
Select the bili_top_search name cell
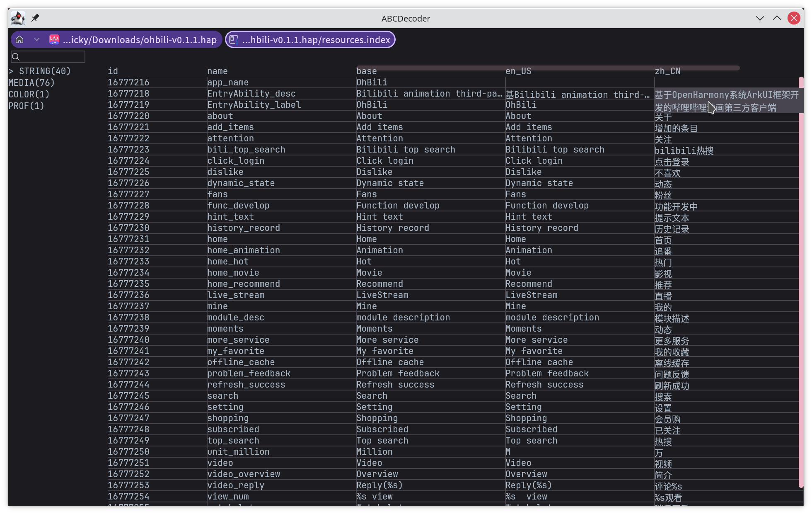(x=282, y=149)
